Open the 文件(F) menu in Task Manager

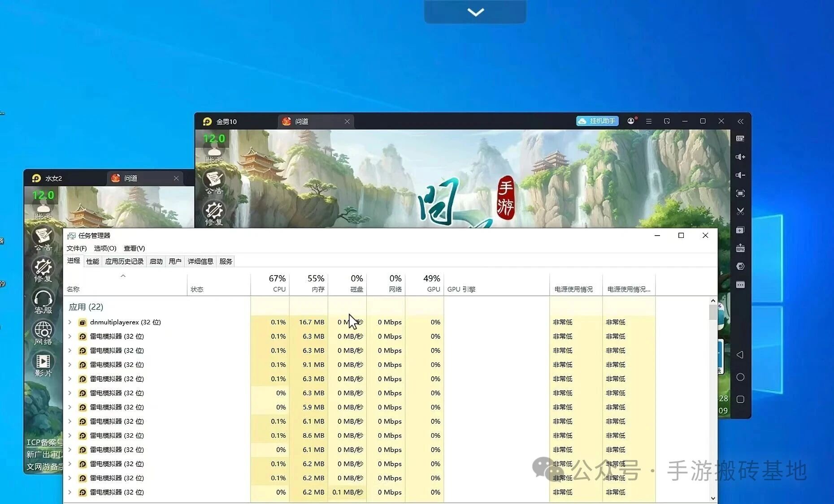[x=77, y=248]
